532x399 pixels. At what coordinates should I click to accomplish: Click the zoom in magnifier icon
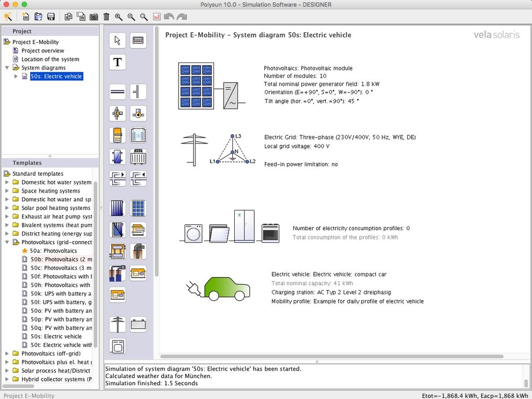point(119,17)
